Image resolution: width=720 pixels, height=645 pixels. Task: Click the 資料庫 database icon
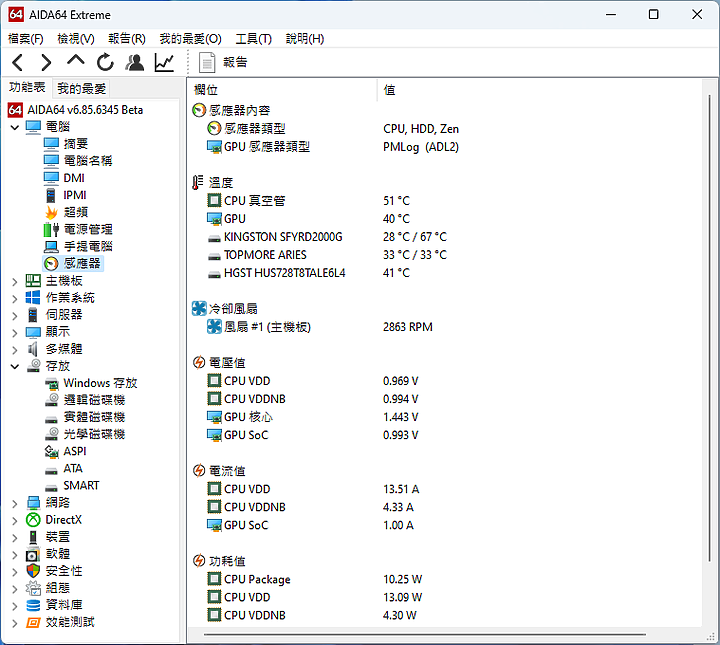(33, 605)
